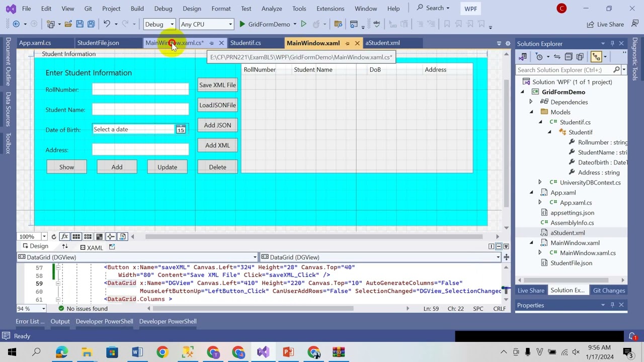This screenshot has width=644, height=362.
Task: Start GridFormDemo with the green play icon
Action: coord(242,24)
